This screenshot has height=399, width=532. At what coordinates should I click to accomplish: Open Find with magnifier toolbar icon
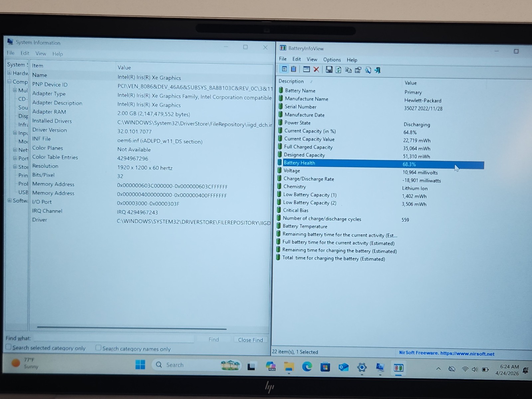368,70
